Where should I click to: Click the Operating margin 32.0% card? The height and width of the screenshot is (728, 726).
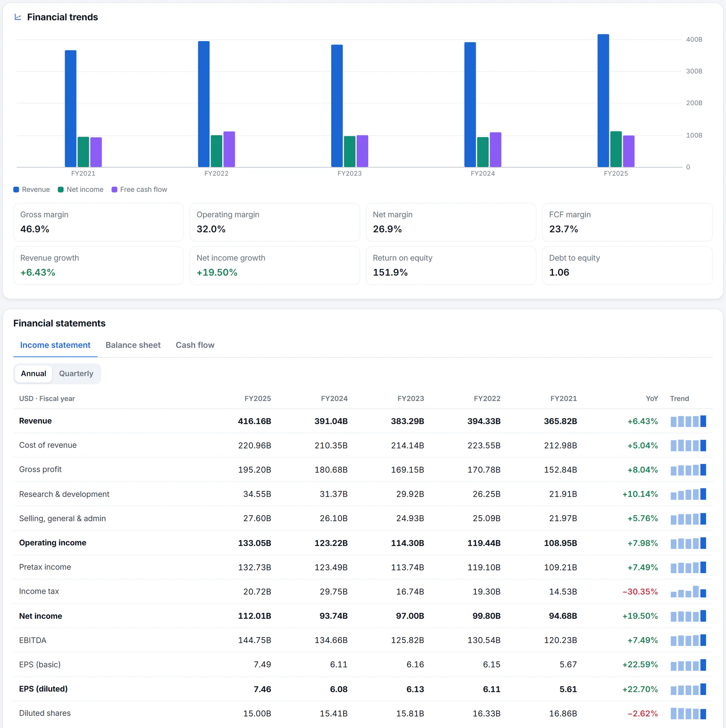pyautogui.click(x=275, y=222)
